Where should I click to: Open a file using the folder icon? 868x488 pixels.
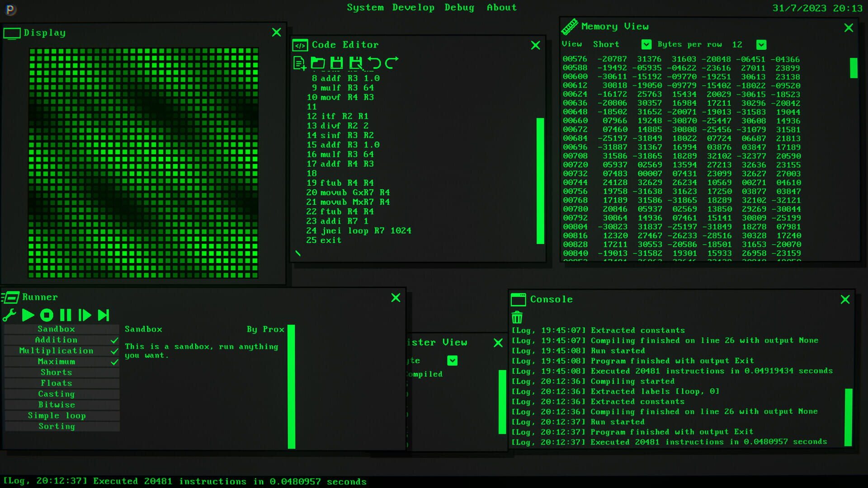pyautogui.click(x=318, y=63)
